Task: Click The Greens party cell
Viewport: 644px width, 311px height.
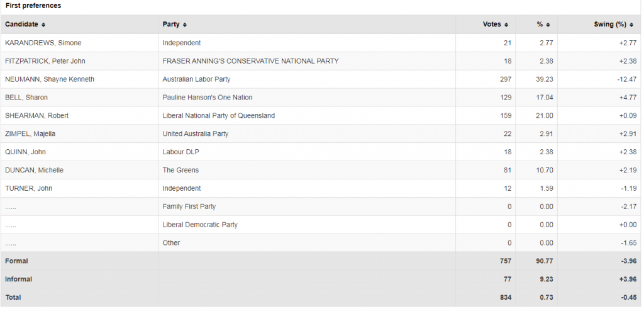Action: 180,171
